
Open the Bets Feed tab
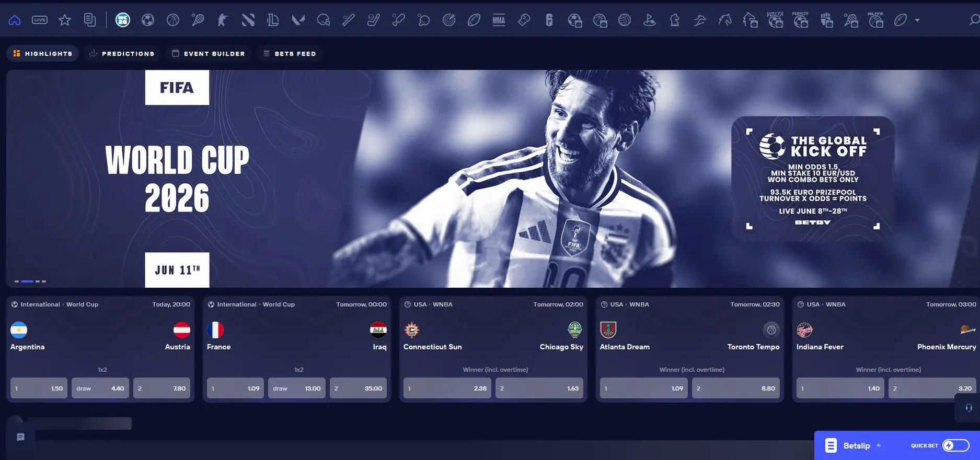coord(290,53)
